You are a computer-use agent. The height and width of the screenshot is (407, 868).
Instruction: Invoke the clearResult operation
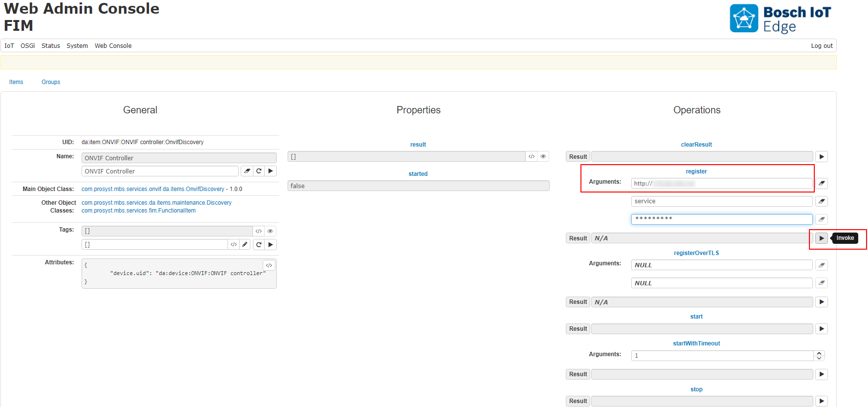click(822, 157)
